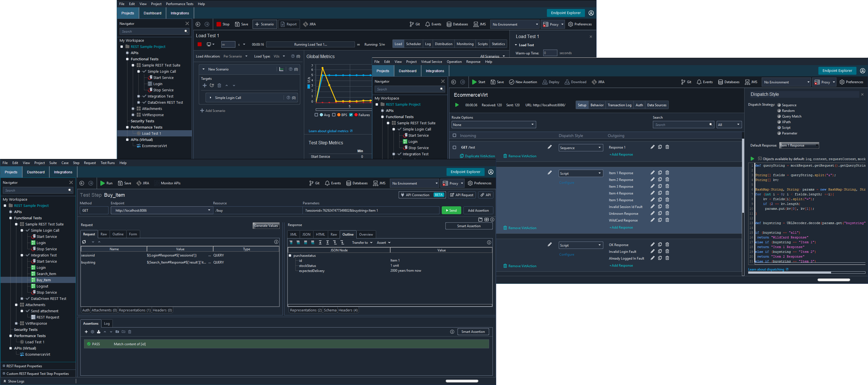Toggle the Failures checkbox in Global Metrics
The width and height of the screenshot is (868, 385).
click(351, 115)
